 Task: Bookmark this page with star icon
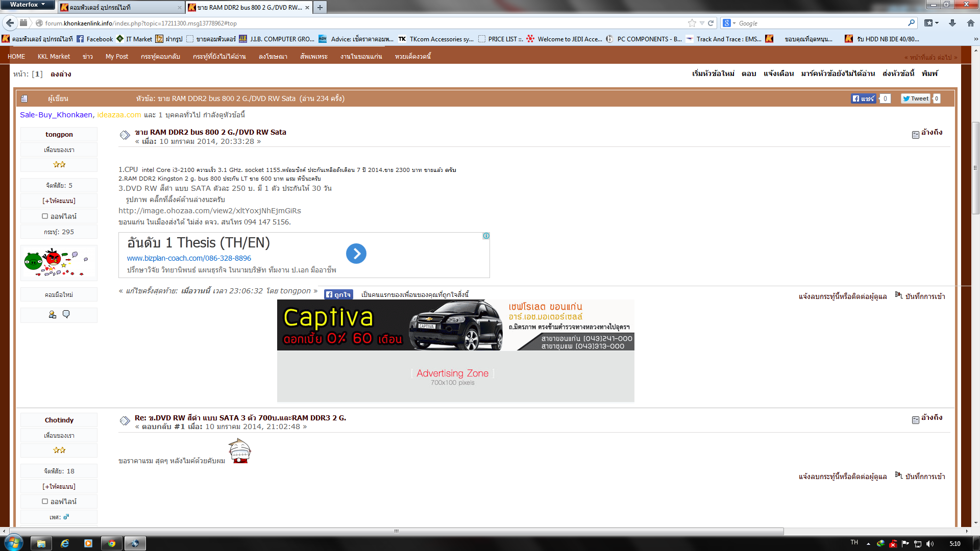pyautogui.click(x=692, y=23)
